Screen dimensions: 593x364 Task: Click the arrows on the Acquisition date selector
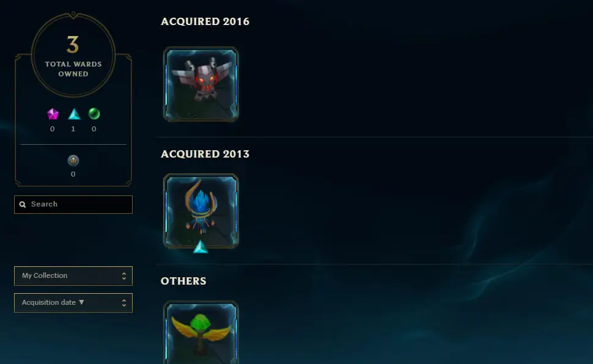pos(124,303)
